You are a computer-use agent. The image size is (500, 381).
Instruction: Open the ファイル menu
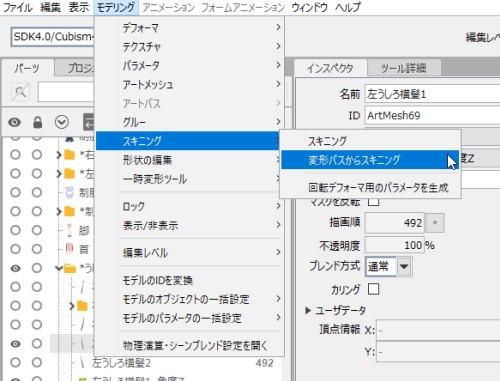[17, 7]
